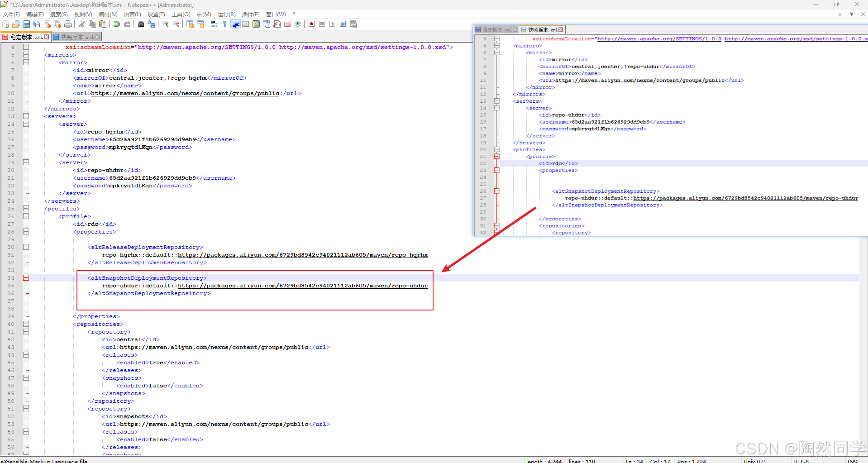Open the Document Map icon
Screen dimensions: 868x463
(256, 24)
